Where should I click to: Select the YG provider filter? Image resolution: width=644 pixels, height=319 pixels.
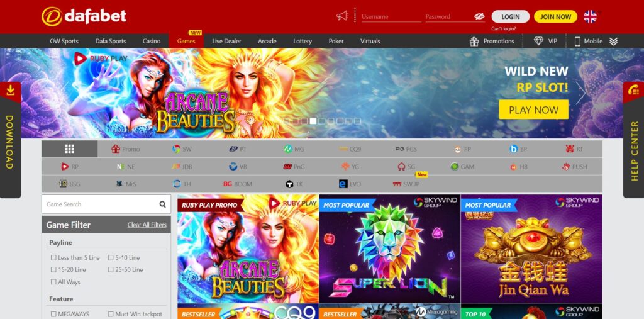[350, 167]
